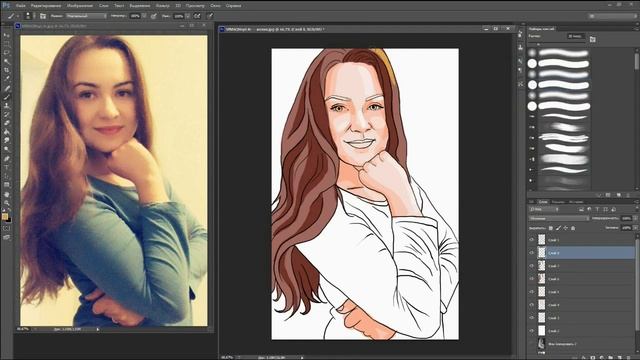Select the Crop tool
Screen dimensions: 640x360
(7, 70)
